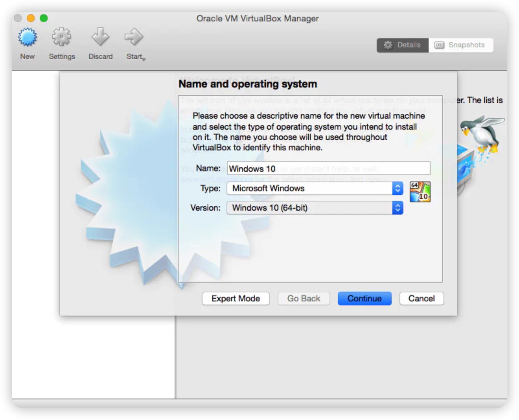The width and height of the screenshot is (519, 420).
Task: Click the Name field containing Windows 10
Action: point(329,169)
